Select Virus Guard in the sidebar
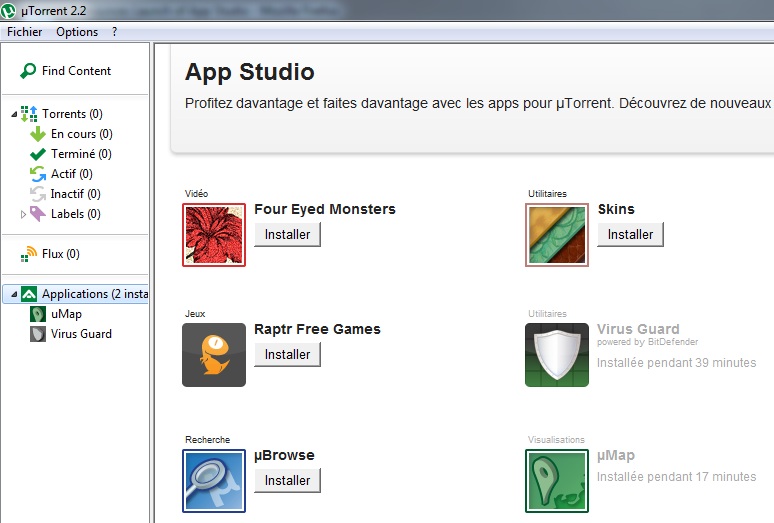The width and height of the screenshot is (774, 523). (x=81, y=334)
